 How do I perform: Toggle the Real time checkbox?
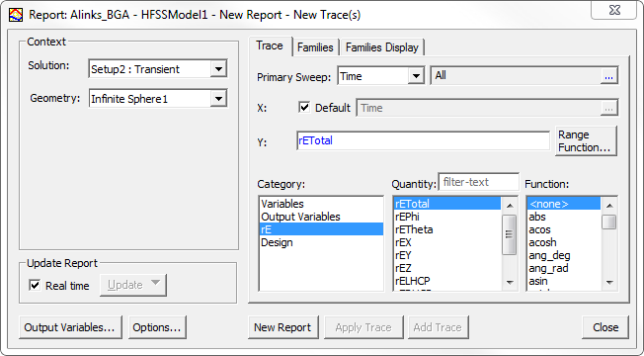[35, 285]
